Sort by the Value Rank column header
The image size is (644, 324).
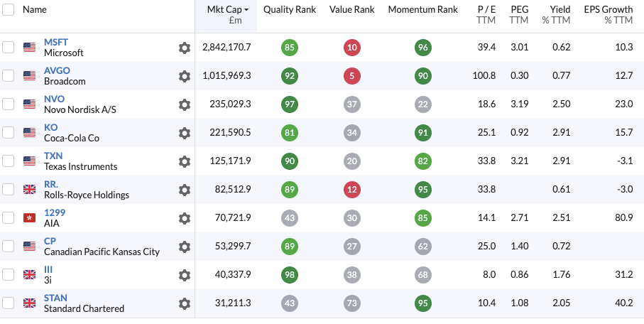[352, 10]
